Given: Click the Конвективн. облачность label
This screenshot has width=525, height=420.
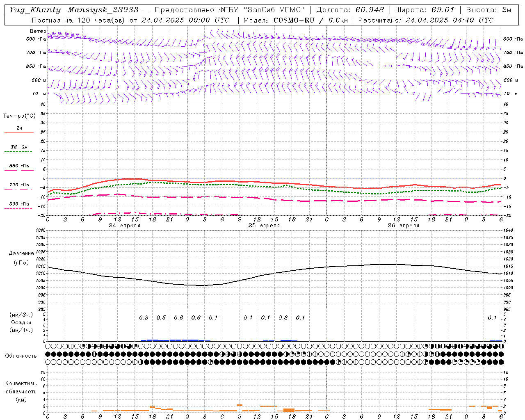Looking at the screenshot, I should click(21, 388).
